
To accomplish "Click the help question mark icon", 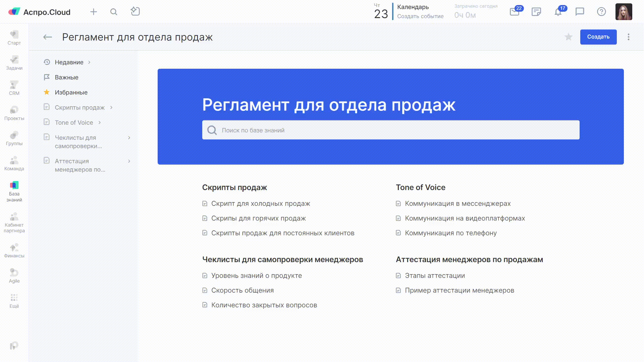I will 601,12.
